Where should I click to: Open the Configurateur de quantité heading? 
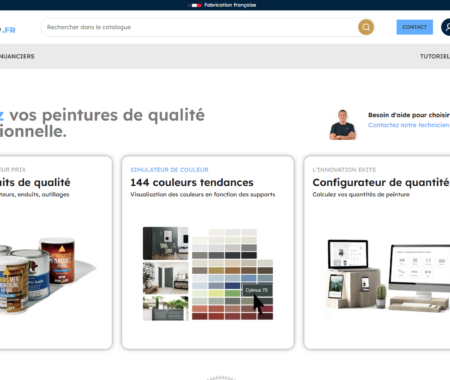coord(381,182)
